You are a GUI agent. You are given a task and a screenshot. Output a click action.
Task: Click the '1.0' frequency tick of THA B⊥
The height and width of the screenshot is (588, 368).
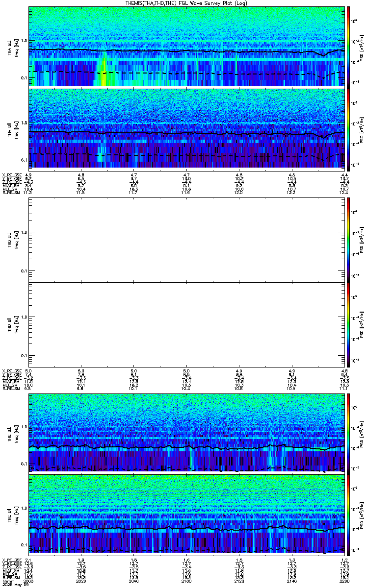coord(24,41)
